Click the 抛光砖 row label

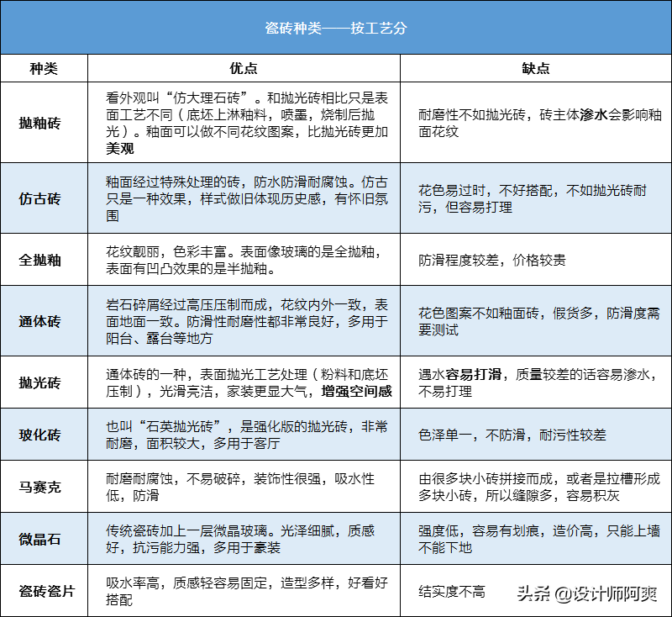[39, 382]
